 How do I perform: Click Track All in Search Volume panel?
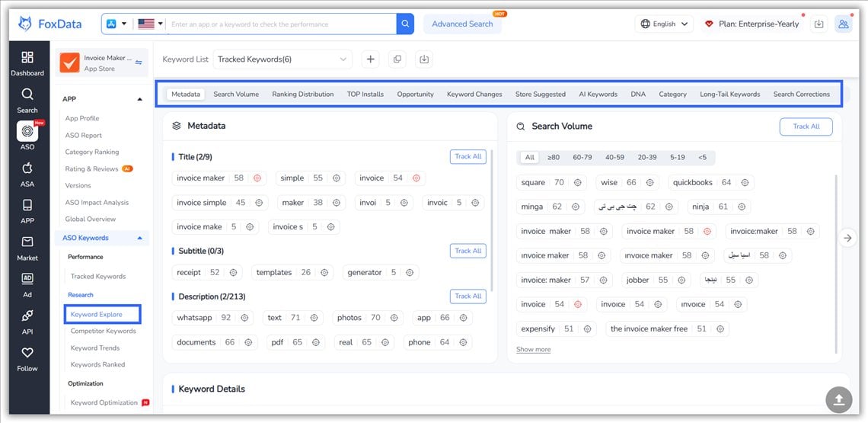[806, 127]
